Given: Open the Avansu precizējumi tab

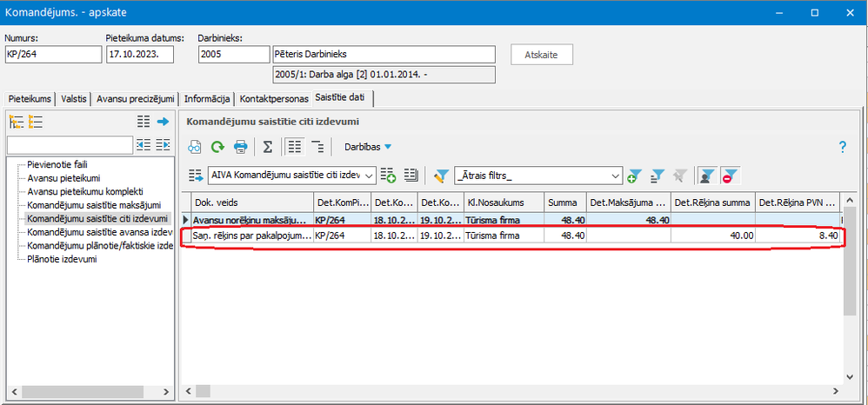Looking at the screenshot, I should tap(135, 99).
